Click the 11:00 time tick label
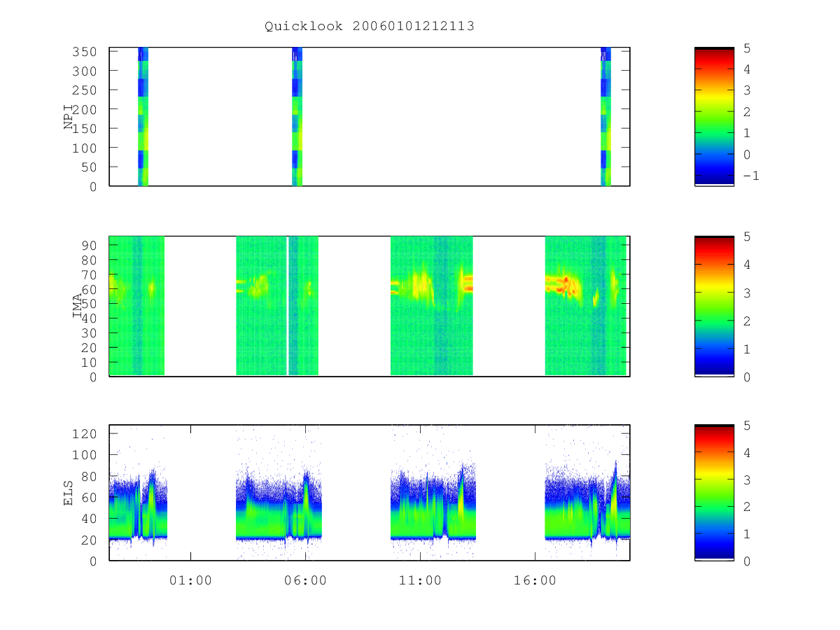This screenshot has height=630, width=840. [420, 580]
